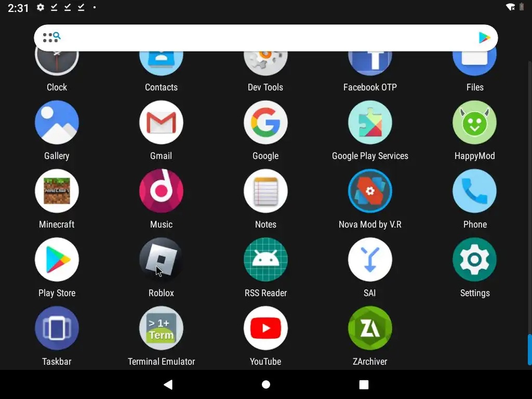This screenshot has height=399, width=532.
Task: Open the Contacts app
Action: point(161,64)
